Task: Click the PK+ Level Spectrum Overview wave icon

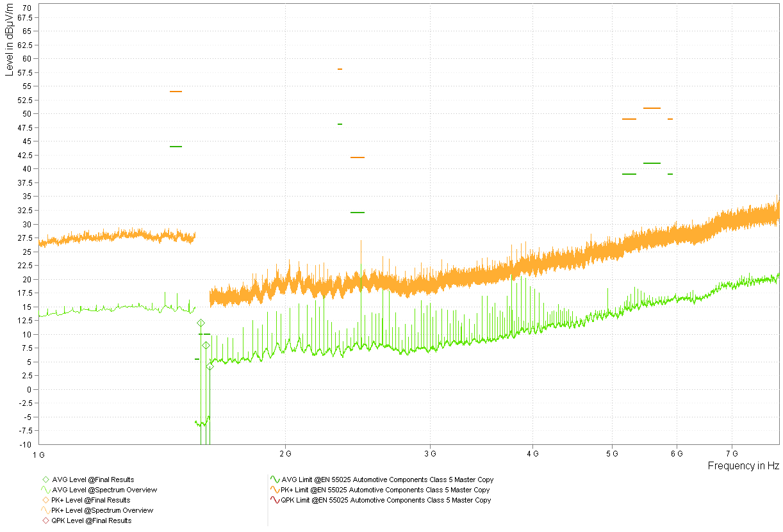Action: tap(45, 510)
